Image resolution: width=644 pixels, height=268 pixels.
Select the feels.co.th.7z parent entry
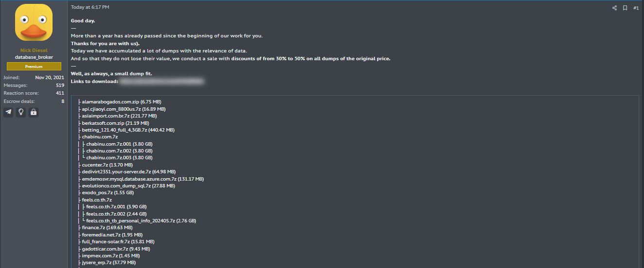(97, 200)
